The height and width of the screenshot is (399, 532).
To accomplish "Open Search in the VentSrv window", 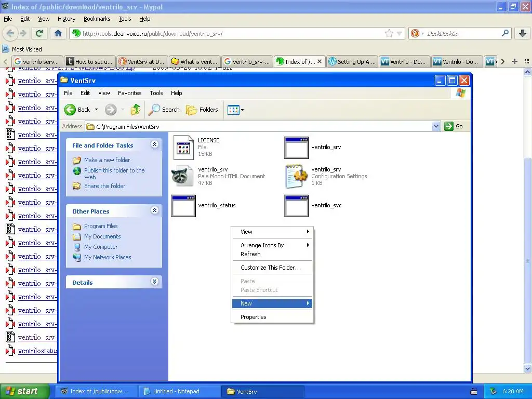I will (x=164, y=110).
